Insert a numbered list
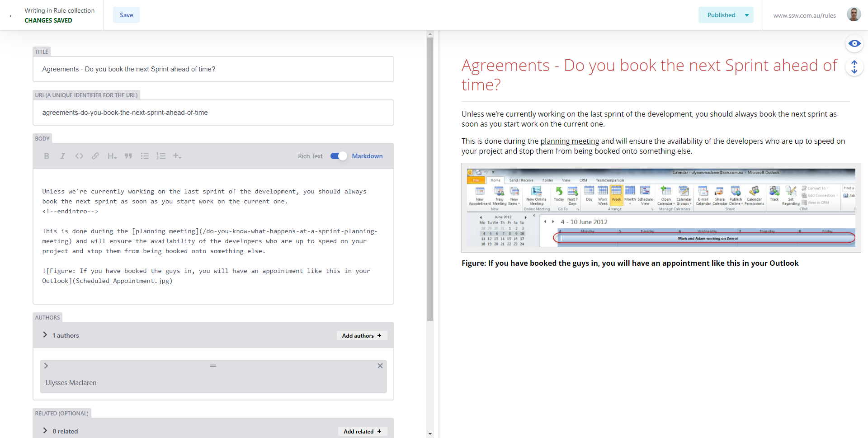Screen dimensions: 868x438 (161, 156)
